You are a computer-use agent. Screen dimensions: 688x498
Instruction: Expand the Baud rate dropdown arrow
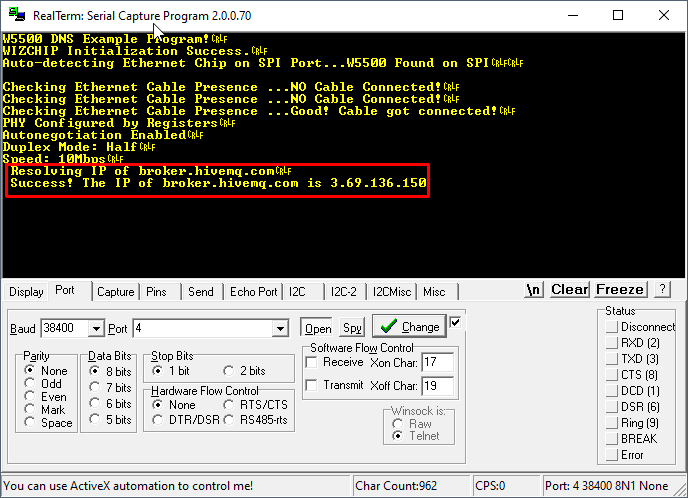click(x=96, y=328)
